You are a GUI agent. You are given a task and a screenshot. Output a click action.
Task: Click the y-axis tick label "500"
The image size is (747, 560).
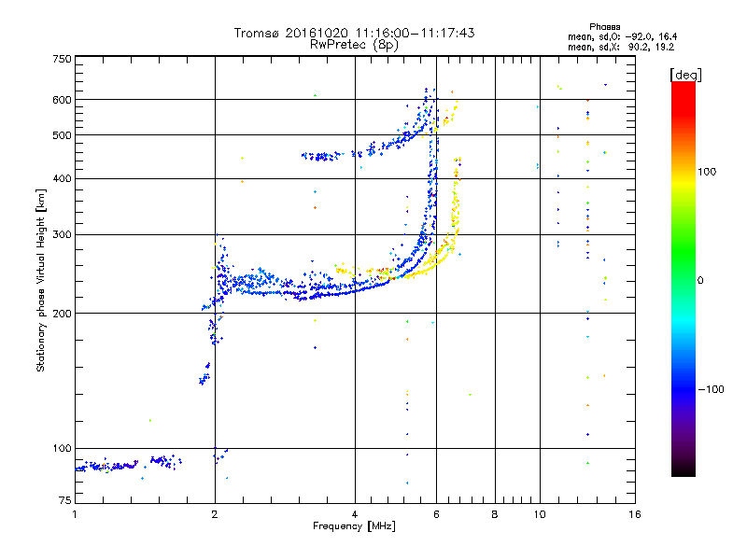click(x=62, y=135)
